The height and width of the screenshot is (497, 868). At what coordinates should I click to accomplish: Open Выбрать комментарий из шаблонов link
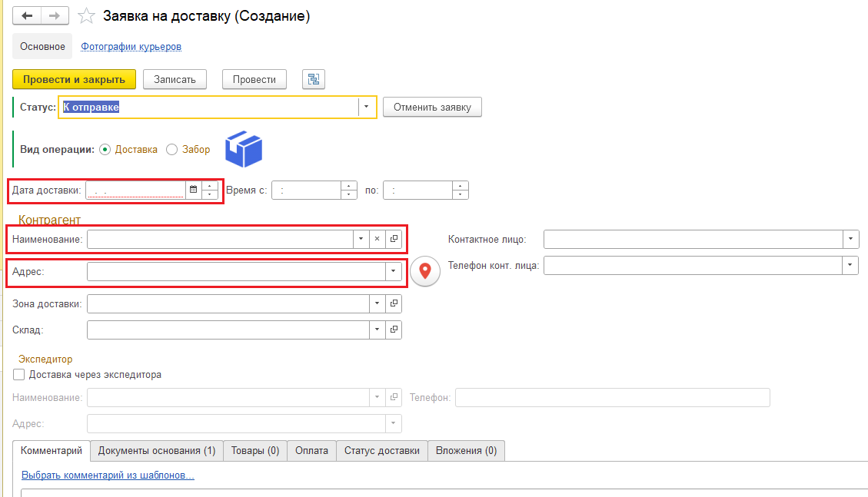click(108, 475)
